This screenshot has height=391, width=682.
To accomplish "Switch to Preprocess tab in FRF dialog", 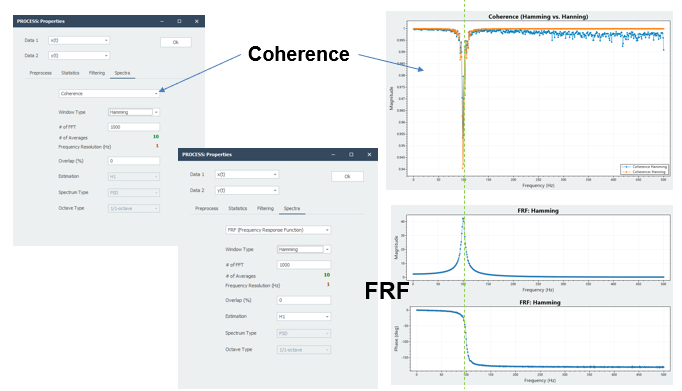I will [207, 208].
